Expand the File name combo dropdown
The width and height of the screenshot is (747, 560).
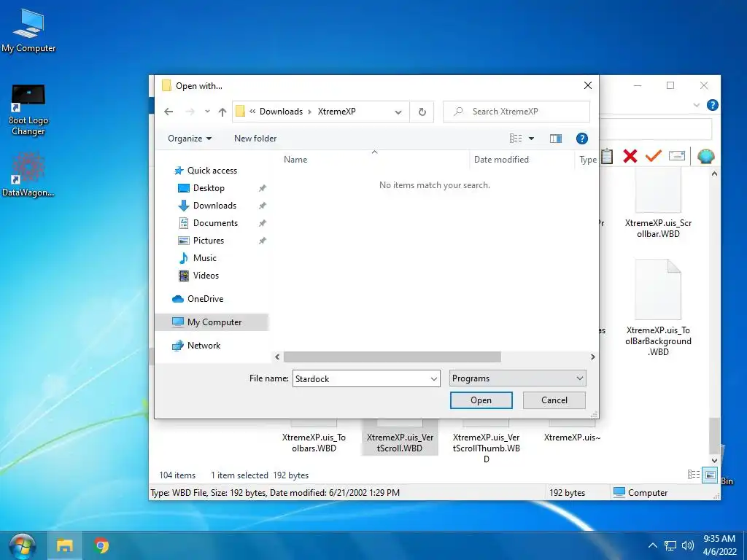point(433,379)
